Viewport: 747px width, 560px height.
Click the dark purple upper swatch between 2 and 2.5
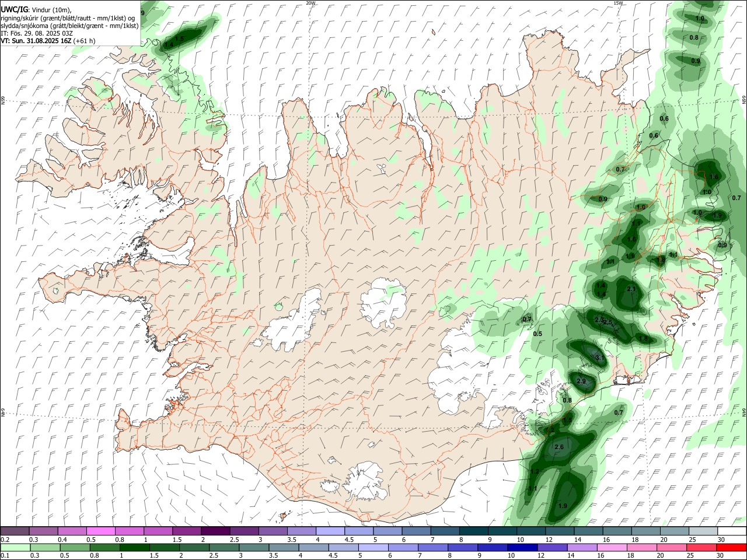(x=215, y=531)
